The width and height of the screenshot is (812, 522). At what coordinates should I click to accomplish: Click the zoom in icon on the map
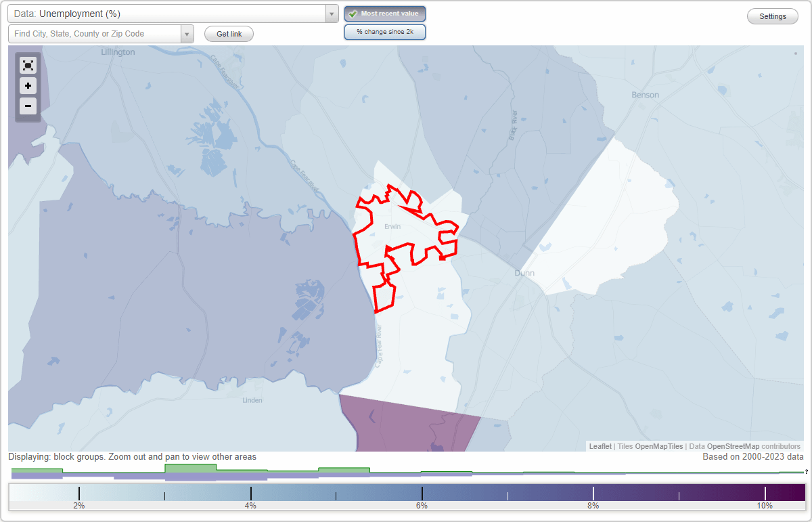coord(28,86)
